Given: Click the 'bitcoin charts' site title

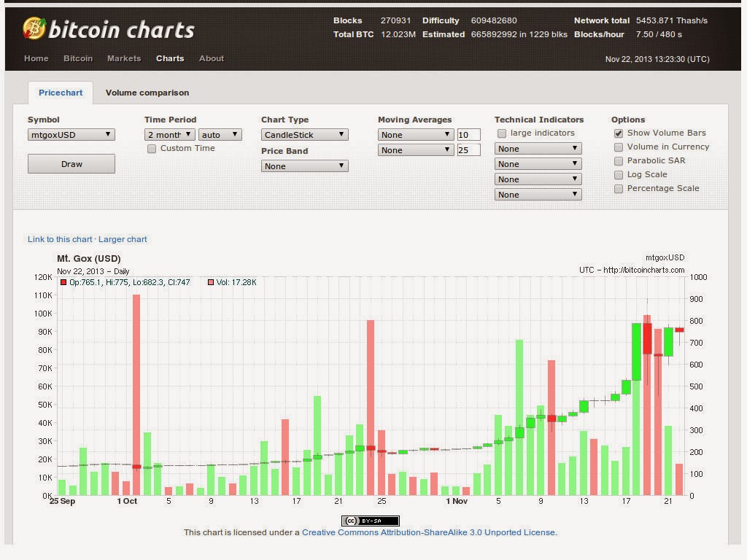Looking at the screenshot, I should pos(122,29).
